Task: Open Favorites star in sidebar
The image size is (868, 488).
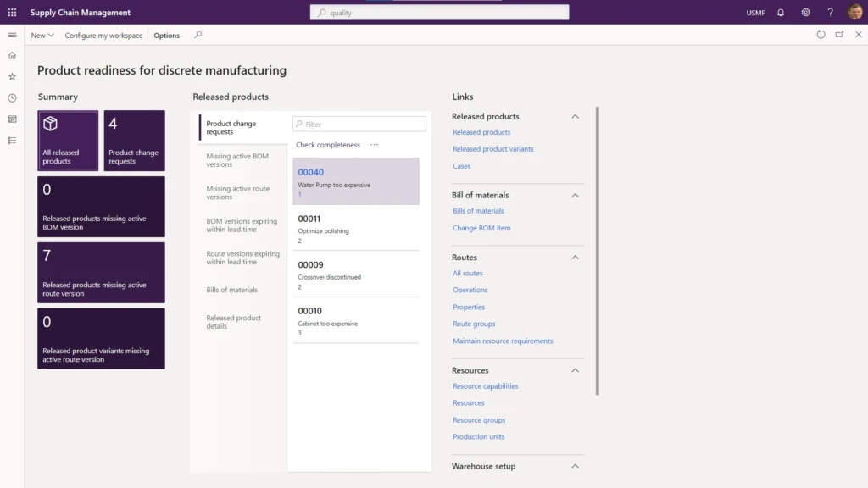Action: coord(12,77)
